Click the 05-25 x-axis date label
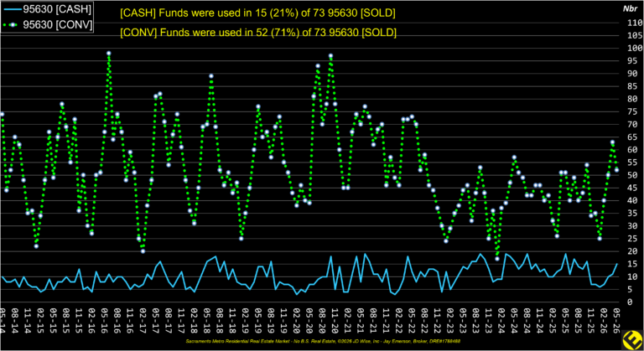 click(565, 321)
